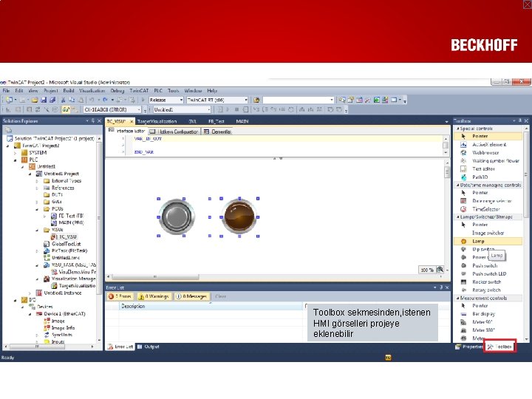
Task: Select the Bar display icon
Action: (x=463, y=314)
